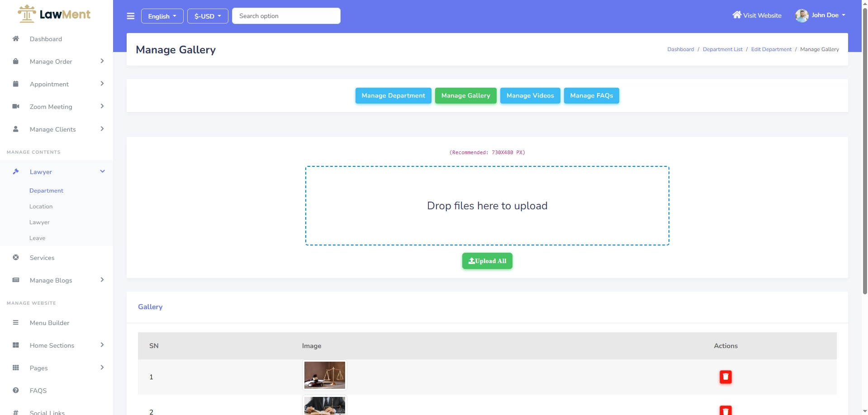Click the SN column header
Image resolution: width=868 pixels, height=415 pixels.
pos(154,346)
